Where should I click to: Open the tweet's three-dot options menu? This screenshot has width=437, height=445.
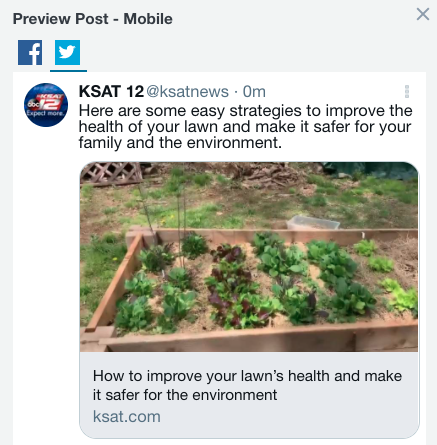[x=407, y=91]
